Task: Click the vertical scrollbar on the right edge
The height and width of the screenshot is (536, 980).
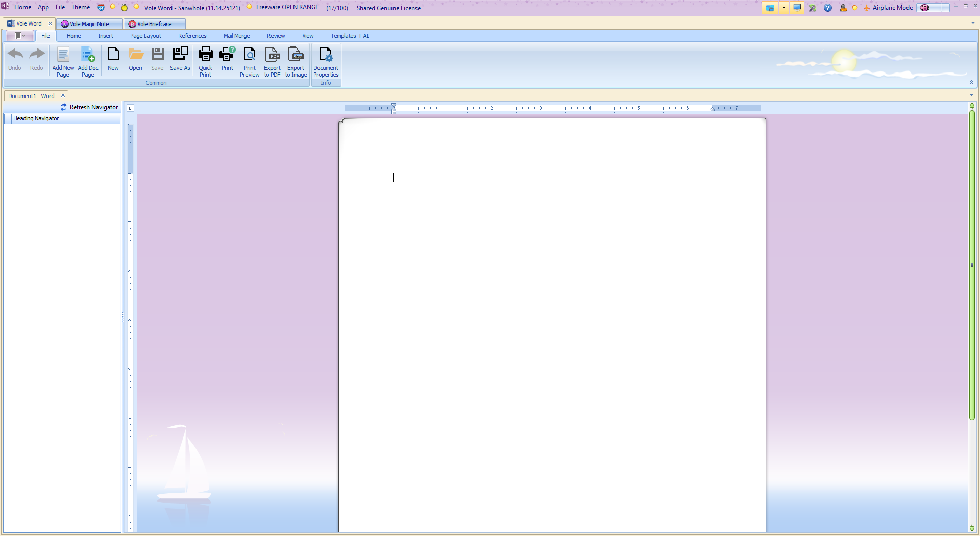Action: [972, 265]
